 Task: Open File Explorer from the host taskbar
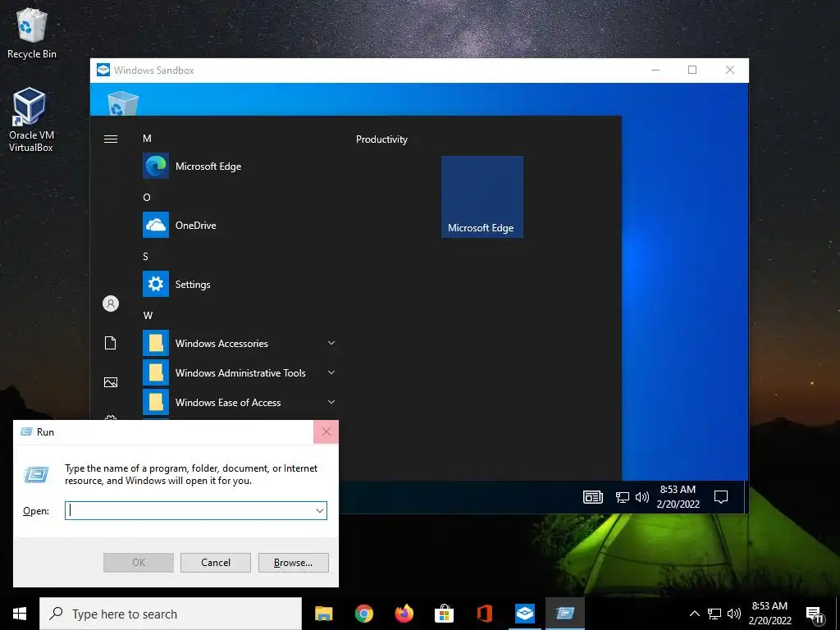[323, 614]
